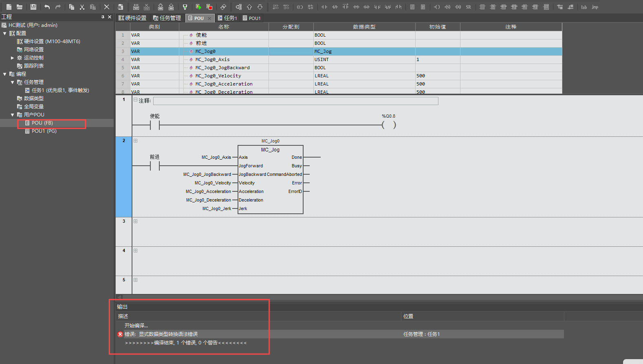Collapse network 1 comment box toggle

pyautogui.click(x=136, y=100)
